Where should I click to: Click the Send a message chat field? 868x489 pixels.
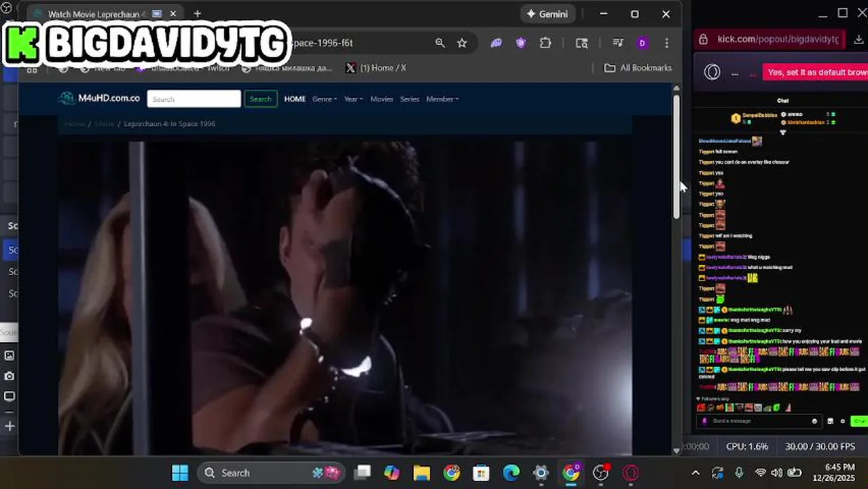pyautogui.click(x=759, y=421)
